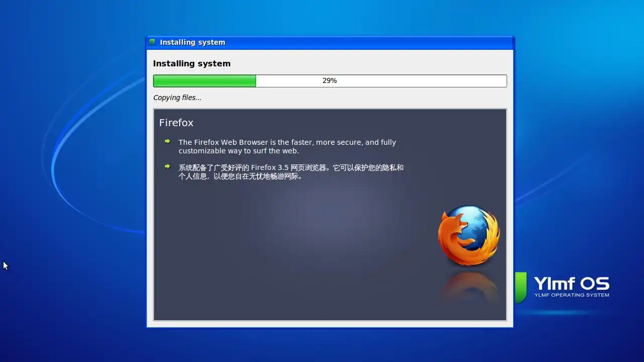Click the Chinese text mentioning Firefox 3.5

point(291,172)
